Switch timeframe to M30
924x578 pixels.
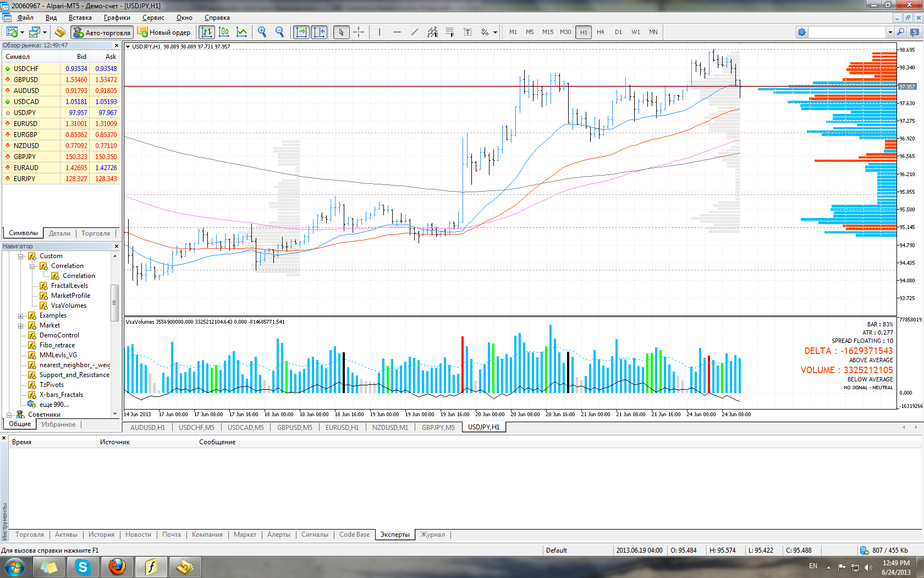(x=565, y=32)
